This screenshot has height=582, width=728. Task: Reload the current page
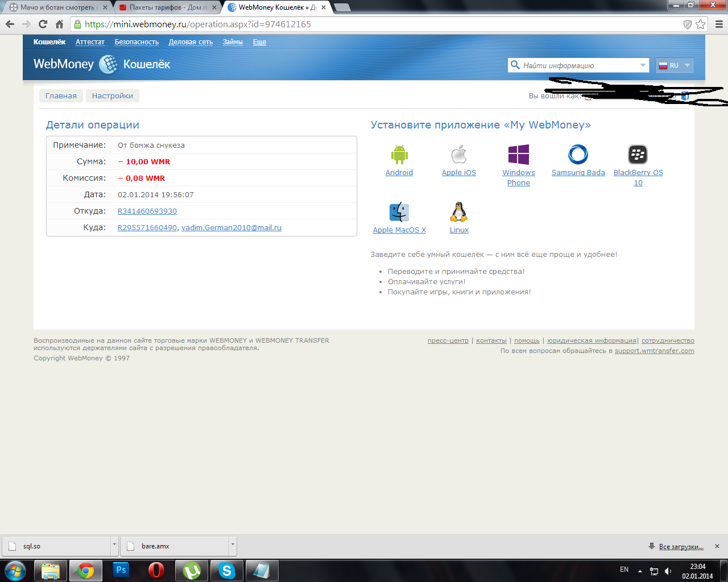coord(43,24)
